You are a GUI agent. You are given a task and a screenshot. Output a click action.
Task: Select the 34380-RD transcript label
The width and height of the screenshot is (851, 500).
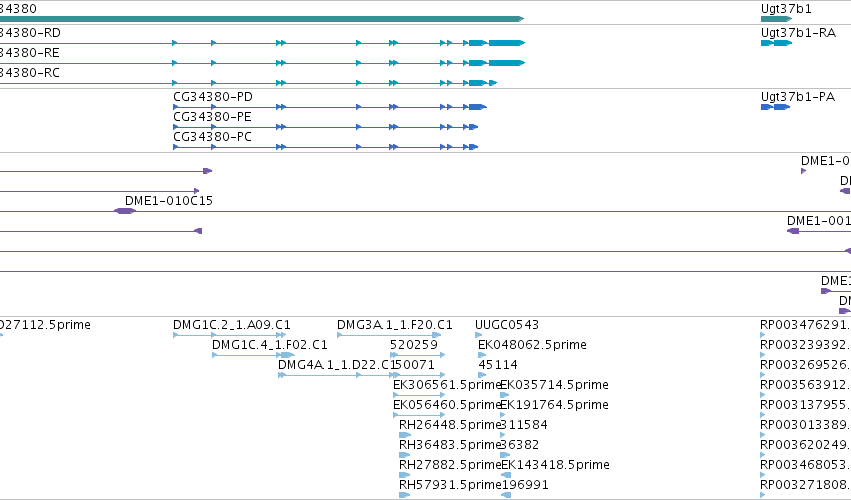pos(30,33)
